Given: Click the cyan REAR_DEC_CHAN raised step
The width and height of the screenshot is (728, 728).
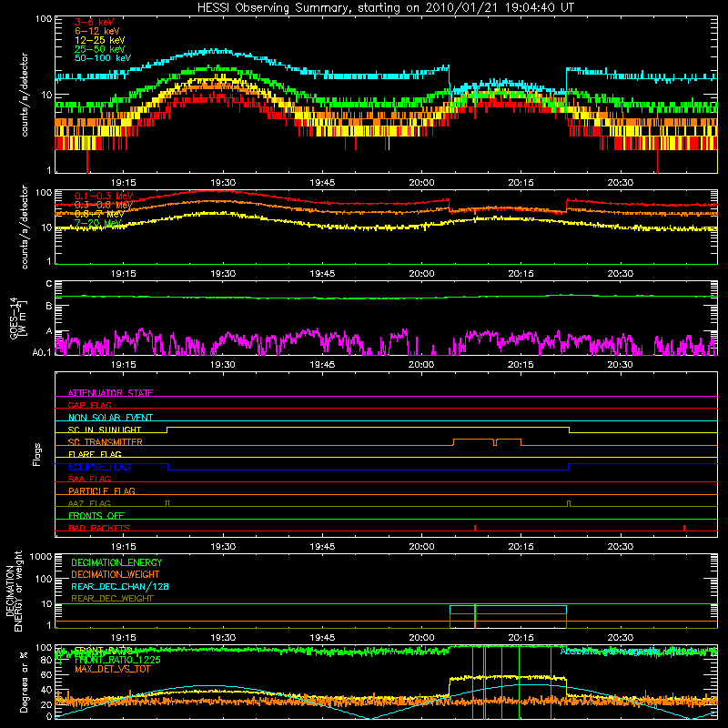Looking at the screenshot, I should coord(508,606).
